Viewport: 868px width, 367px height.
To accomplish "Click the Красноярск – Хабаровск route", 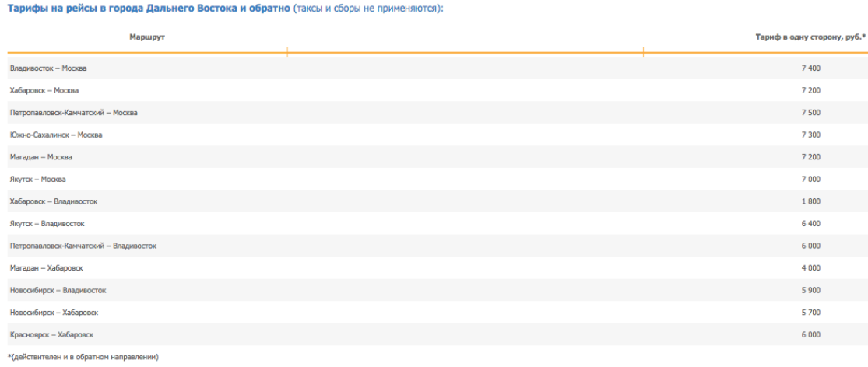I will tap(51, 334).
